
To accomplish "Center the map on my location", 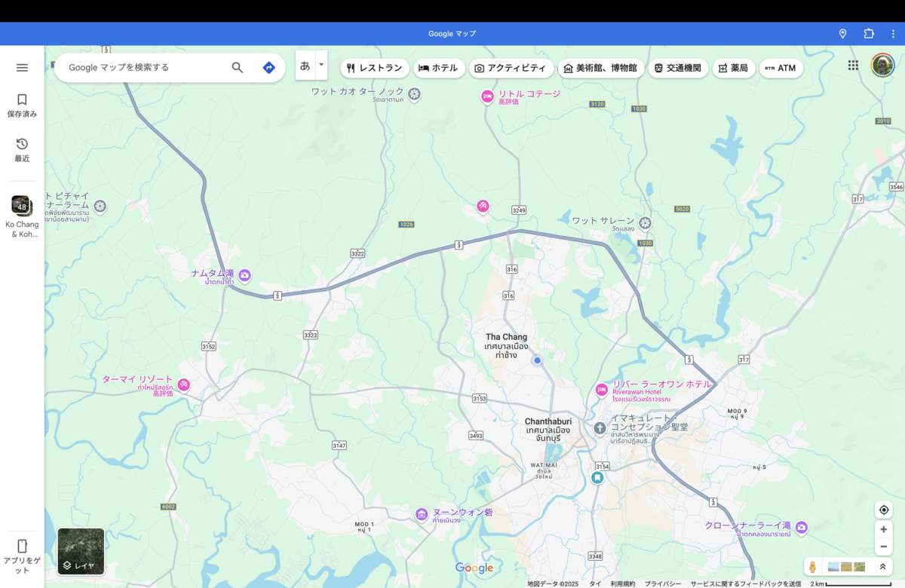I will click(884, 510).
